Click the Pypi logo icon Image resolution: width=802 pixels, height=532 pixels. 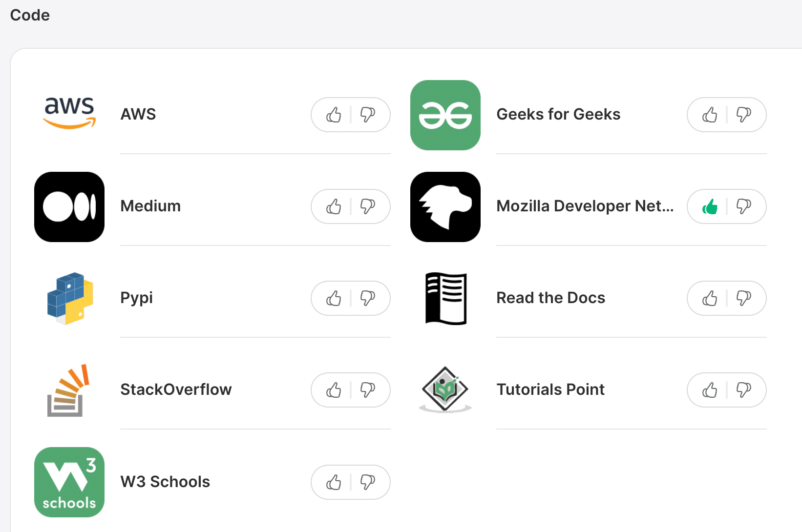click(x=70, y=298)
